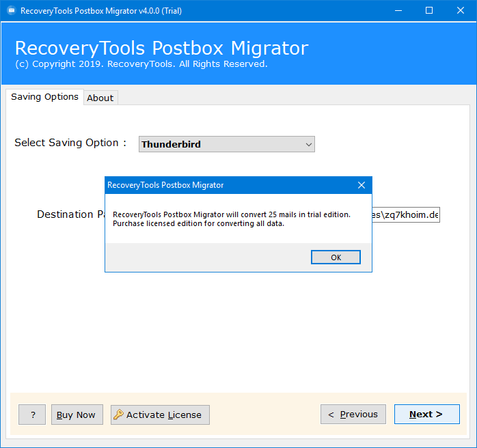Image resolution: width=477 pixels, height=448 pixels.
Task: Click the 'Select Saving Option' label
Action: coord(70,143)
